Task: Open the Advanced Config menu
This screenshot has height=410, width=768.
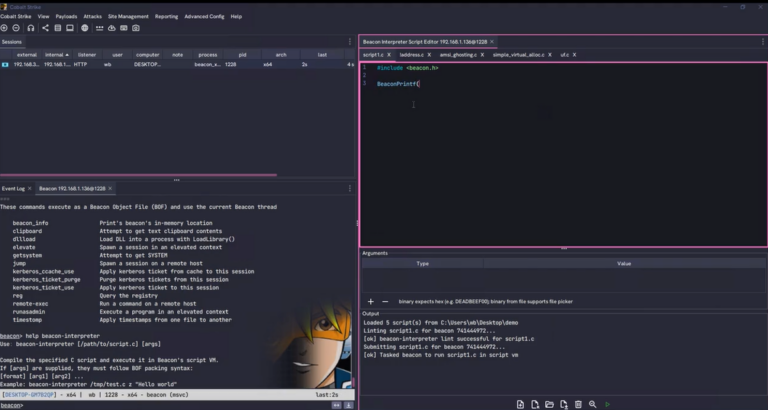Action: [x=204, y=16]
